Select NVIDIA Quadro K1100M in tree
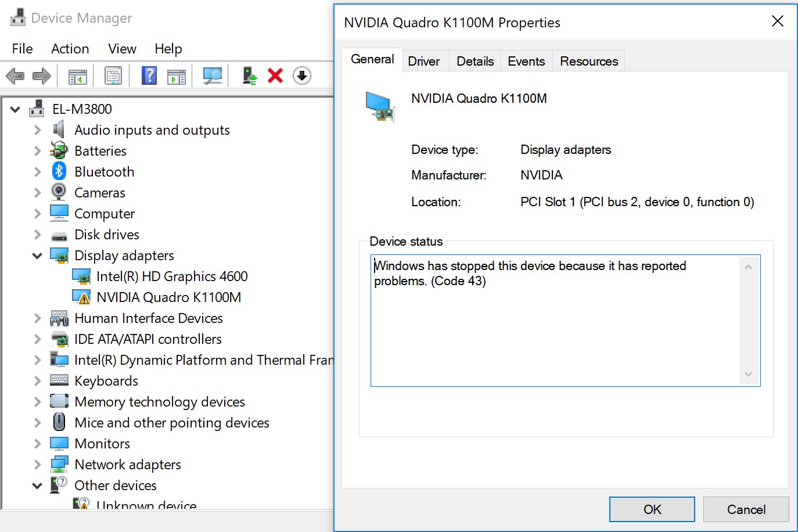The width and height of the screenshot is (798, 532). coord(169,297)
